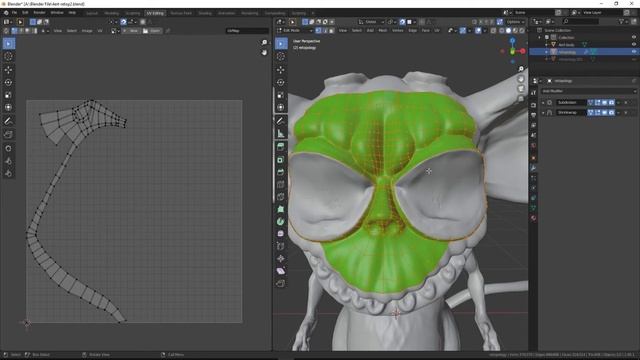
Task: Open the Options dropdown in the 3D viewport header
Action: (515, 22)
